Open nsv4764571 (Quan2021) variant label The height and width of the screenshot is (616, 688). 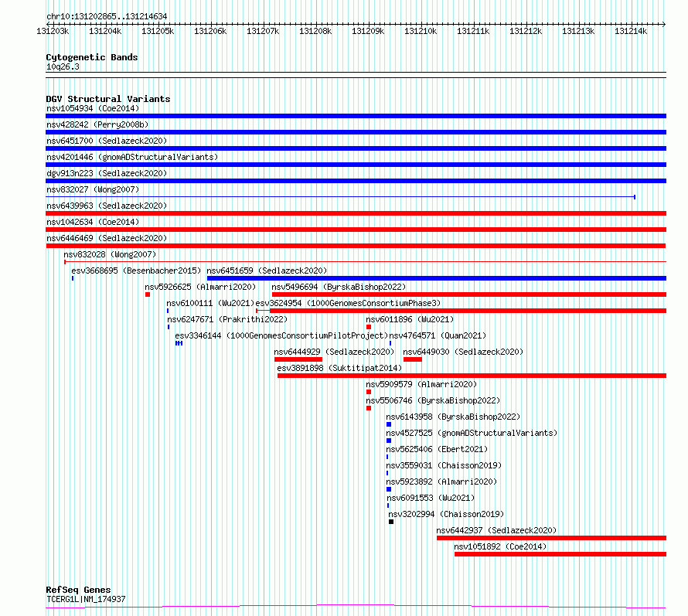[438, 335]
